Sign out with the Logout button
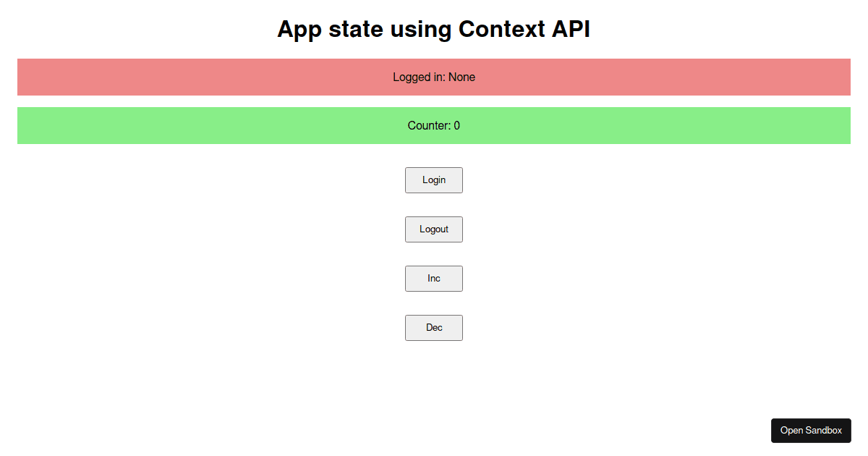 tap(434, 229)
